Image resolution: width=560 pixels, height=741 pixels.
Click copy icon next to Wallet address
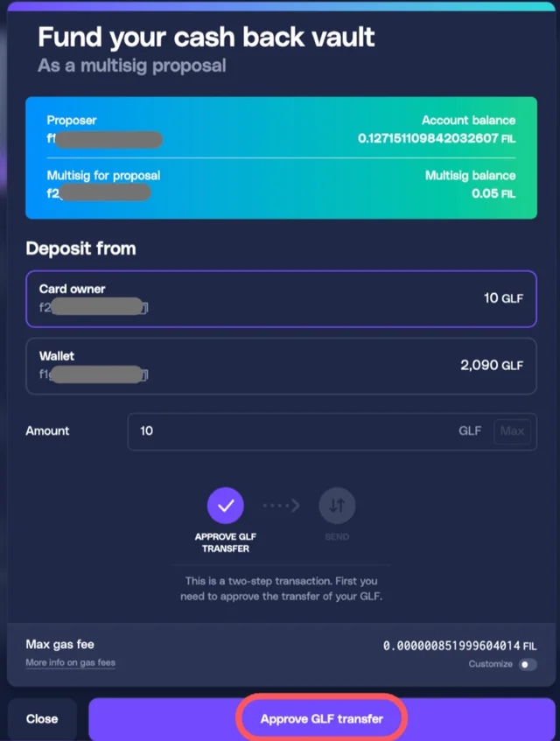[145, 374]
